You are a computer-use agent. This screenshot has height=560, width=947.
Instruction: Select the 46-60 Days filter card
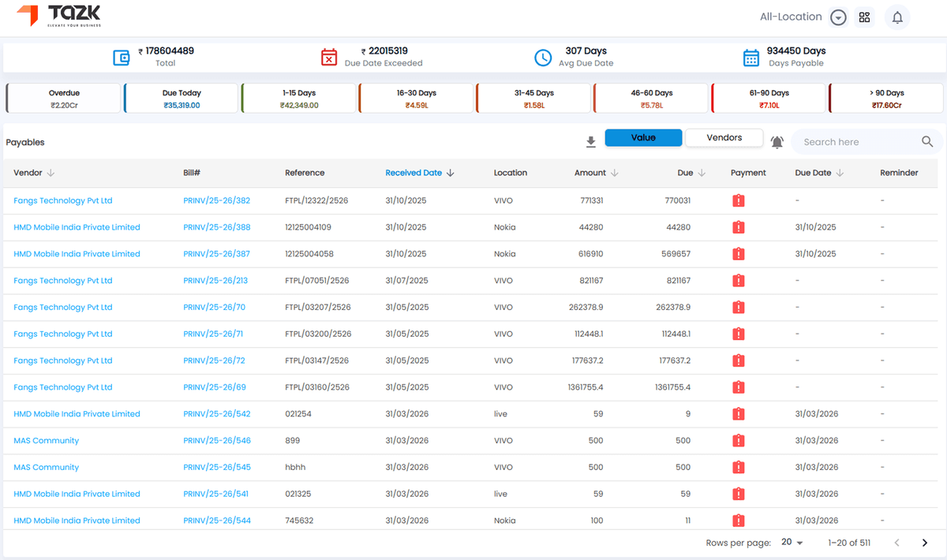click(652, 99)
